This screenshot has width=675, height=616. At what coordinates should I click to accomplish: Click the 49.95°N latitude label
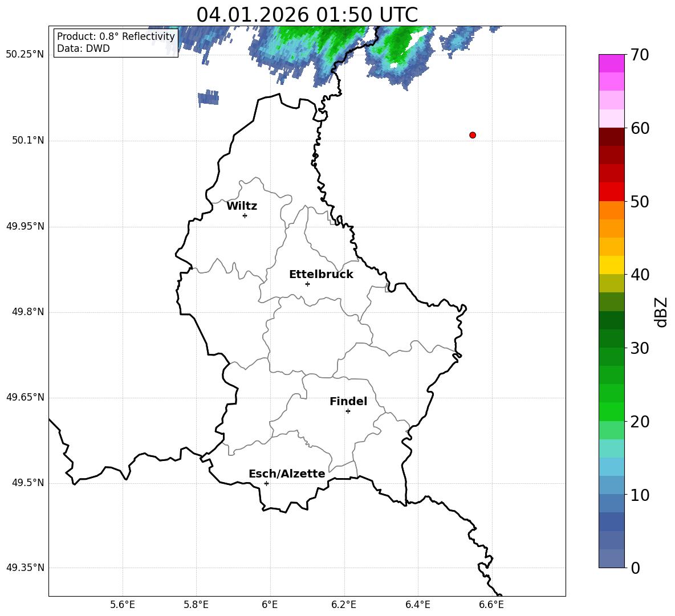25,226
